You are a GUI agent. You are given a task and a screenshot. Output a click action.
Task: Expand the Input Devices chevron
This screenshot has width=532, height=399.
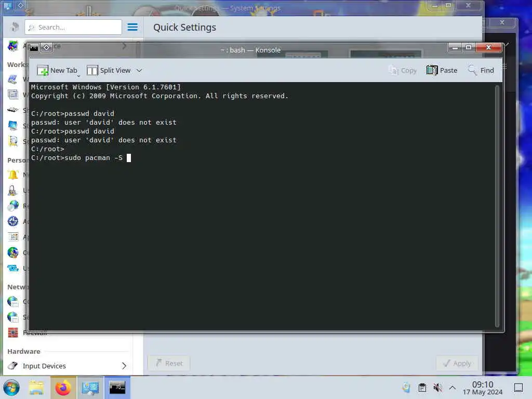pos(124,366)
